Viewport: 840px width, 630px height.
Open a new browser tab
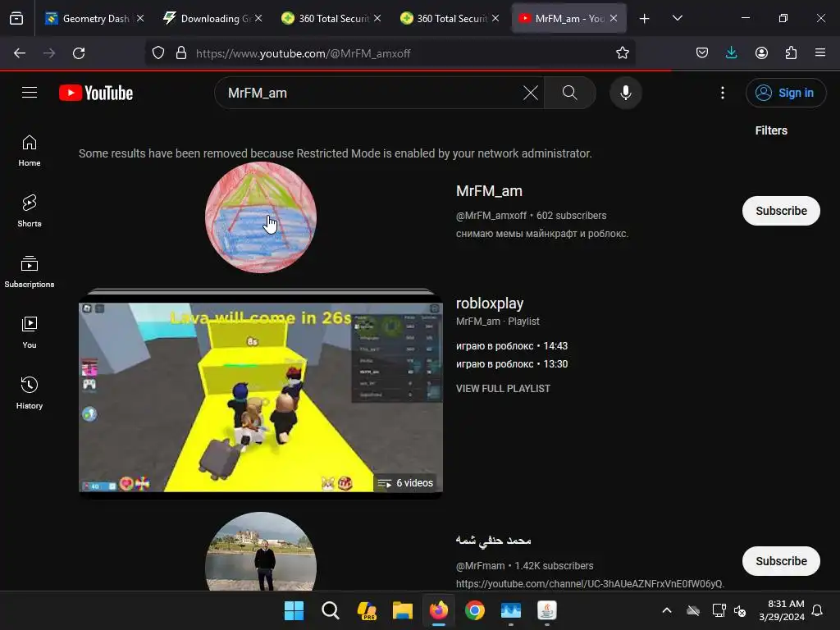click(645, 19)
